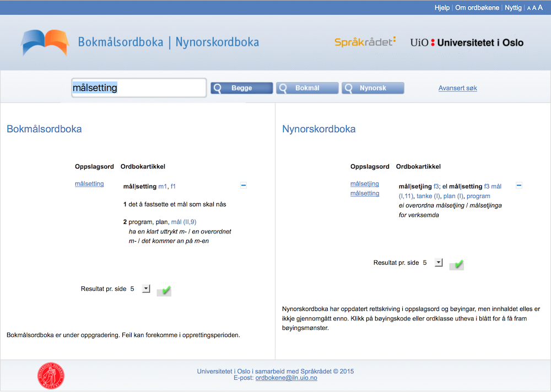Open Om ordbøkene in top menu
Screen dimensions: 551x392
click(x=477, y=8)
